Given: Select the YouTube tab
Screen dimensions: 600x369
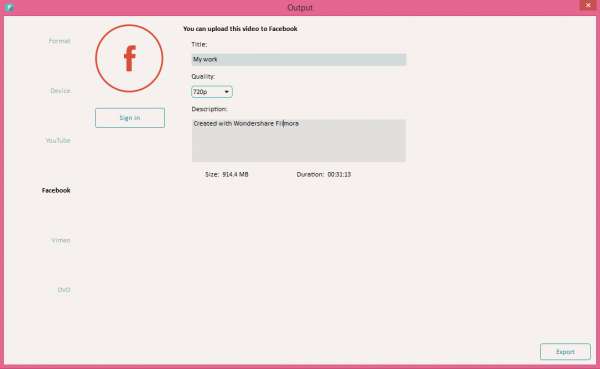Looking at the screenshot, I should [58, 140].
